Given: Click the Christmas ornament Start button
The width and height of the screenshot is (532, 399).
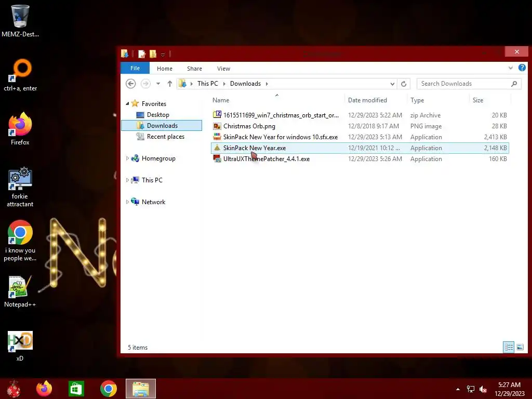Looking at the screenshot, I should (14, 389).
